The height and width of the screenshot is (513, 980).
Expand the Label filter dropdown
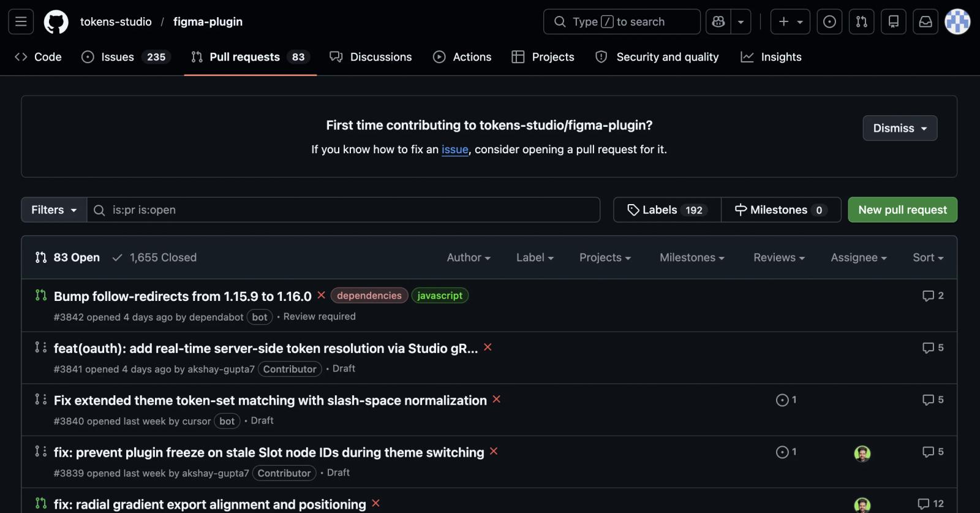pos(535,257)
